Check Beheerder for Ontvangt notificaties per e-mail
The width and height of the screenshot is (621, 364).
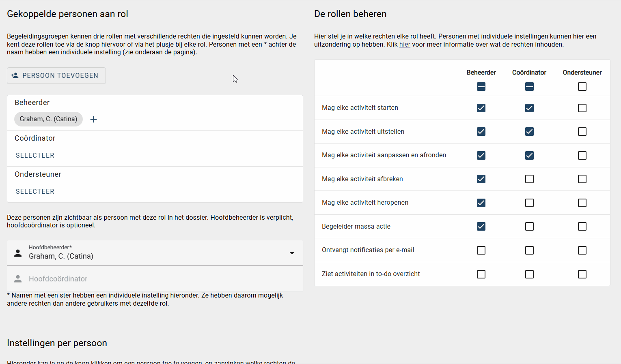481,251
